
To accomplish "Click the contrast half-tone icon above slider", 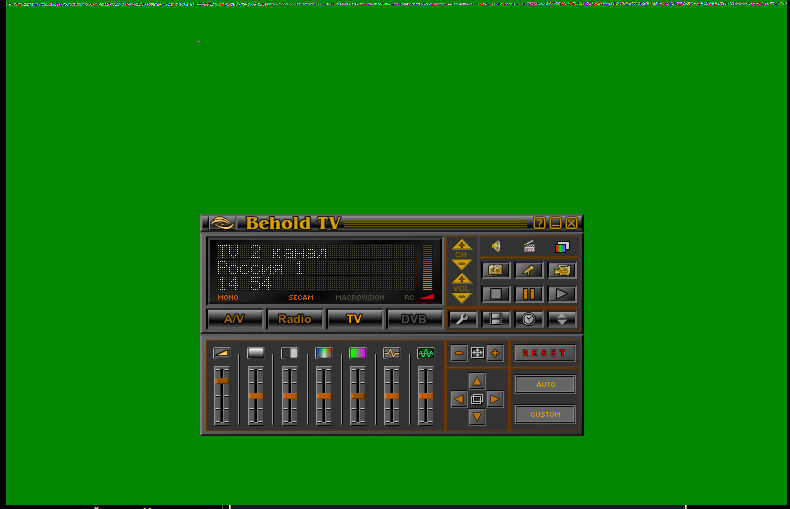I will coord(290,353).
